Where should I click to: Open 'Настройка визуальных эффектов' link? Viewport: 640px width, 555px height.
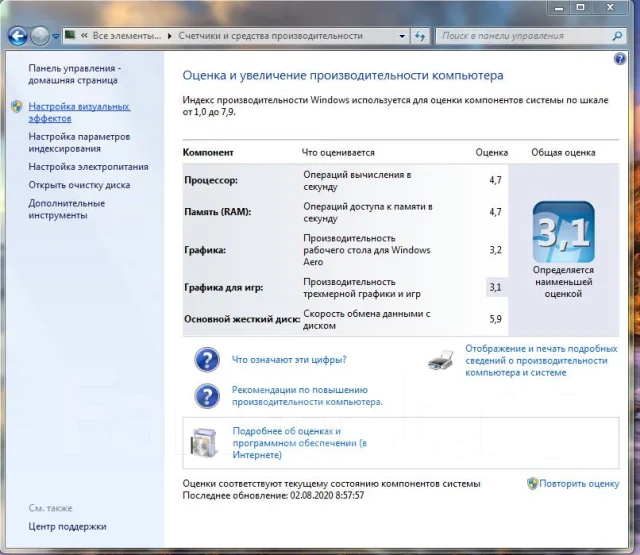point(79,112)
